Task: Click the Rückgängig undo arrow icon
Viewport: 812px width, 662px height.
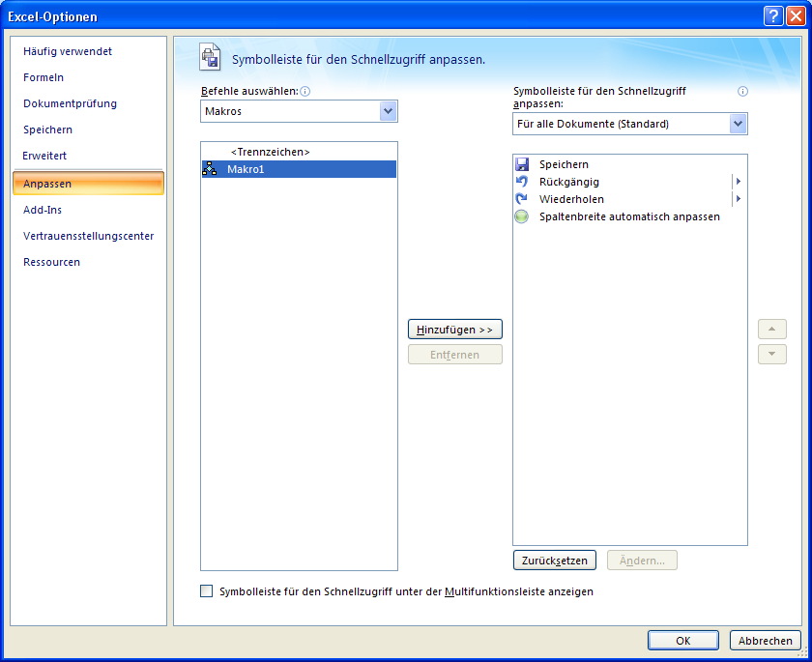Action: coord(522,182)
